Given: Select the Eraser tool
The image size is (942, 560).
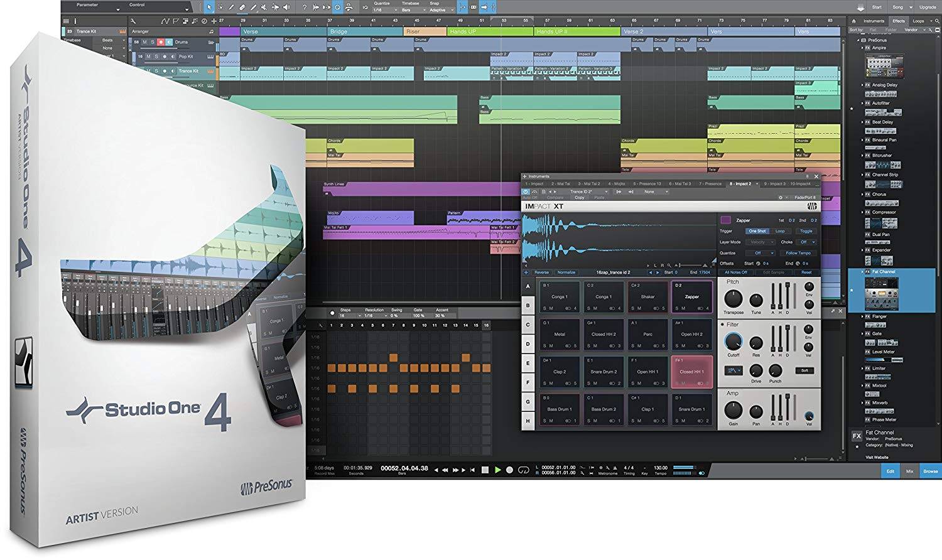Looking at the screenshot, I should [x=242, y=8].
